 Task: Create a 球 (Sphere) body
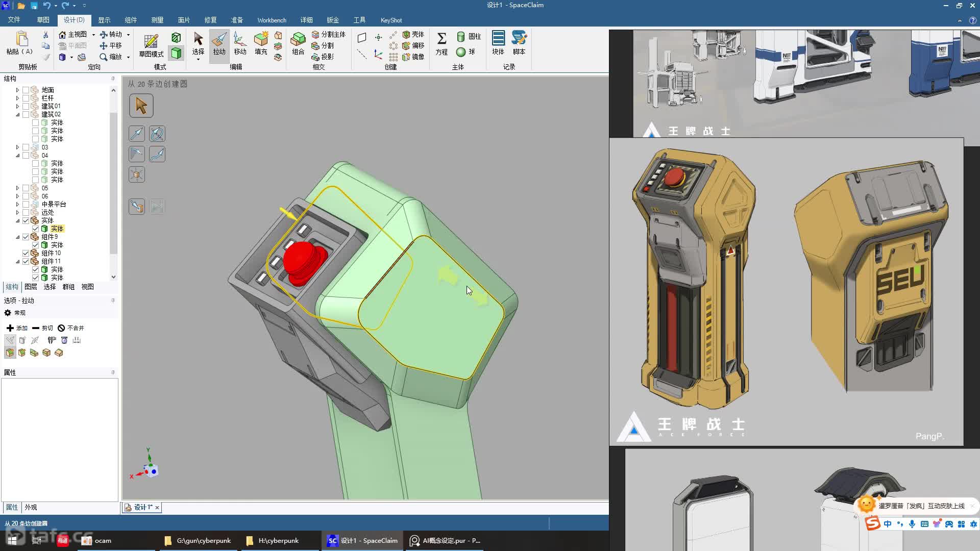pos(465,52)
